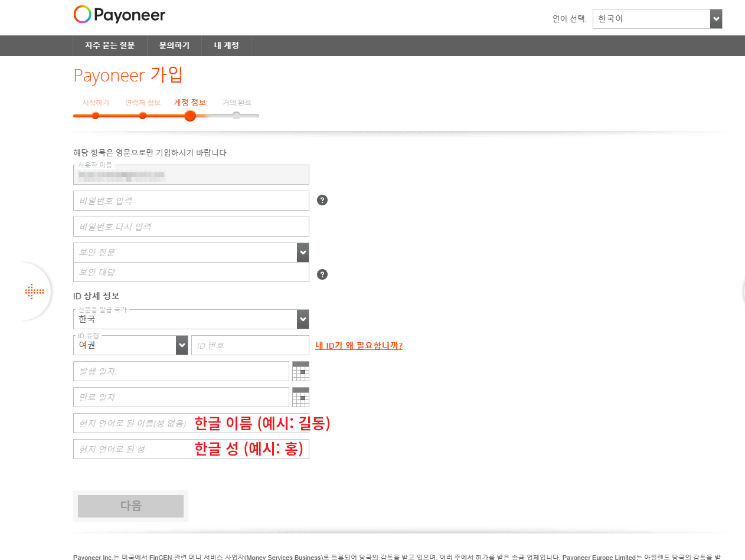Viewport: 745px width, 560px height.
Task: Select the 거의 완료 step
Action: 237,103
